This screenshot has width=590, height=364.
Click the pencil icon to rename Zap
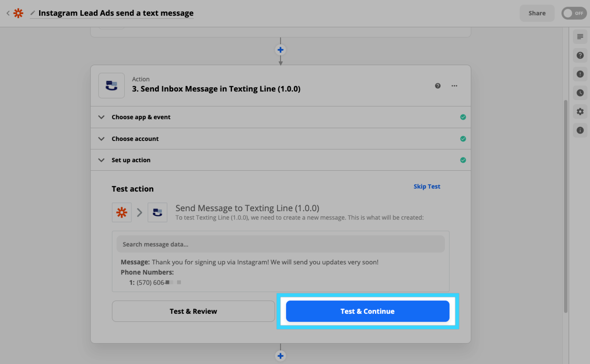point(33,13)
